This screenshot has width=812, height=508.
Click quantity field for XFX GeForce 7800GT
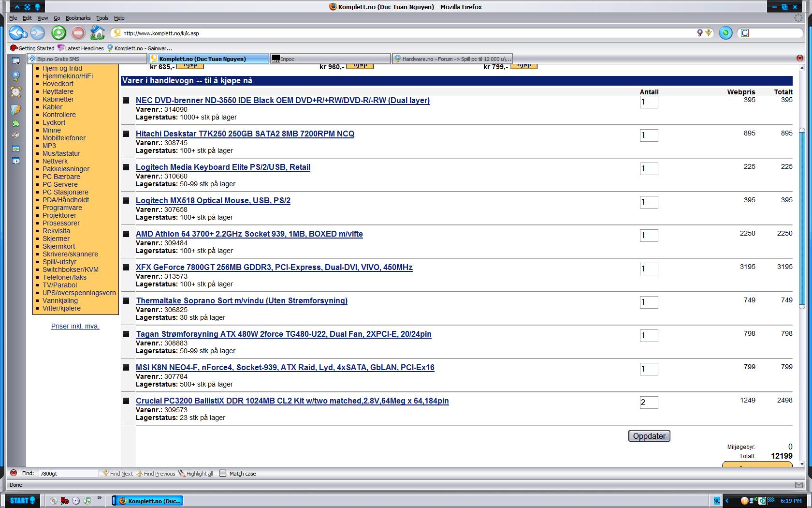[649, 269]
